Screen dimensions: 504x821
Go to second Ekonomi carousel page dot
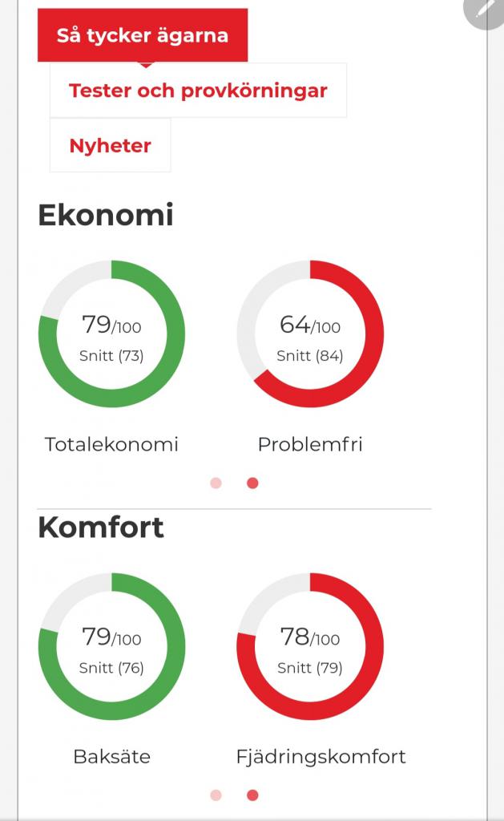[x=252, y=483]
